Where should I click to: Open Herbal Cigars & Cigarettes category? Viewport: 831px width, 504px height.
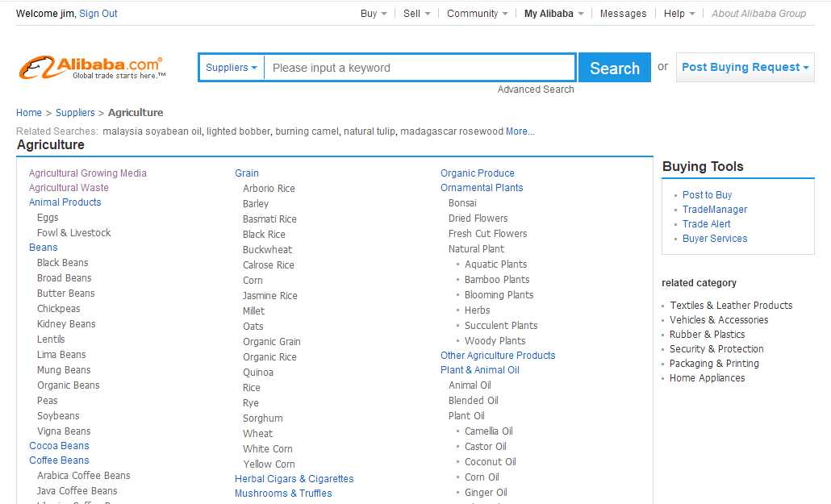(x=294, y=479)
